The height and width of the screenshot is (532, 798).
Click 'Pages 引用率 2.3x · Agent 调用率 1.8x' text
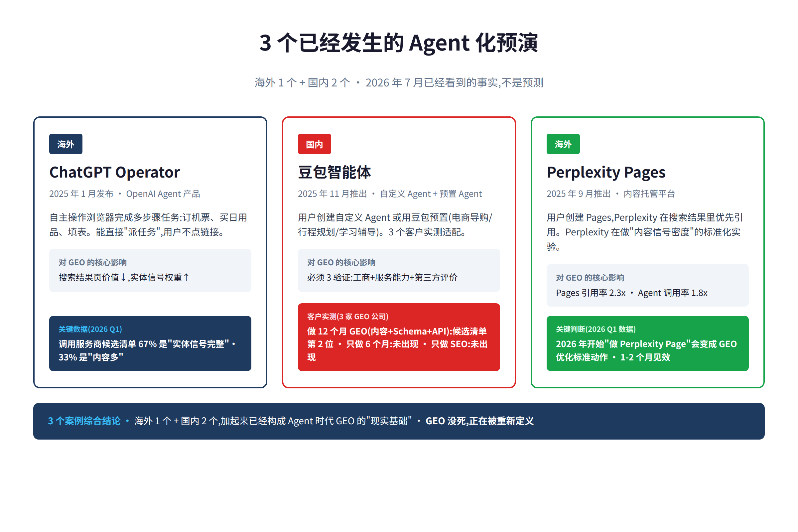[x=631, y=293]
